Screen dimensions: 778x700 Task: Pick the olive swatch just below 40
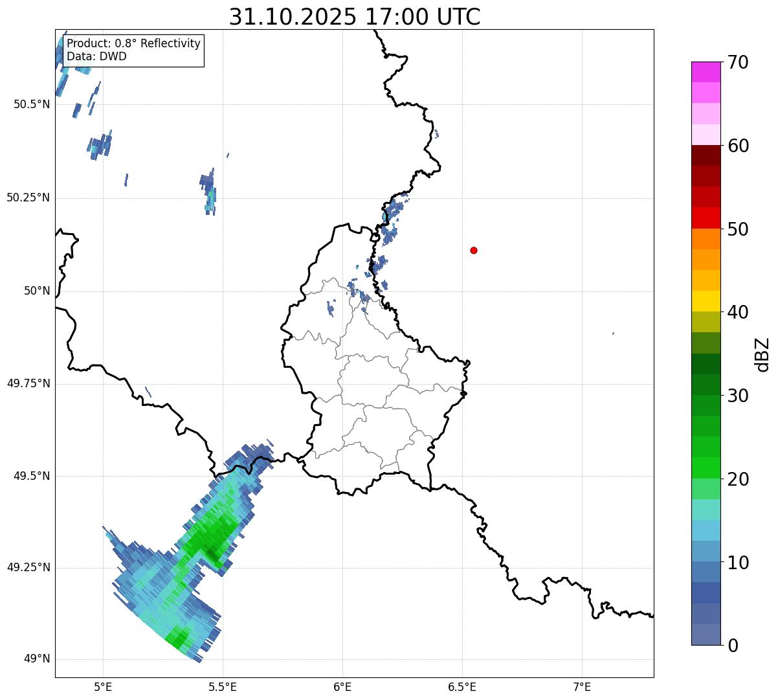[706, 322]
